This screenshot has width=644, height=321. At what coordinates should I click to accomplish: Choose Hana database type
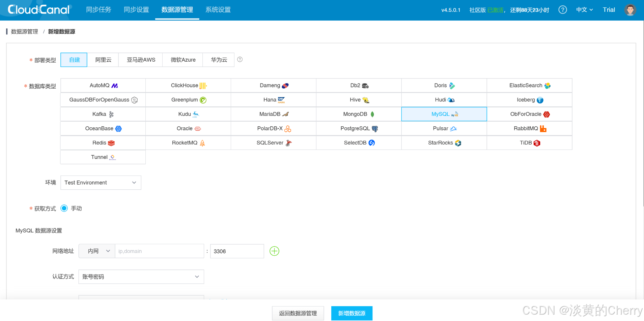coord(274,100)
